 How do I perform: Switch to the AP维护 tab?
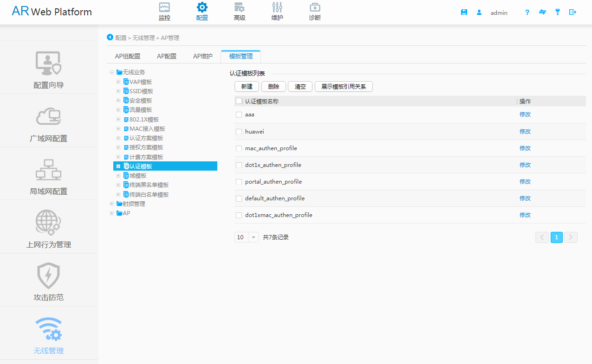click(x=203, y=57)
